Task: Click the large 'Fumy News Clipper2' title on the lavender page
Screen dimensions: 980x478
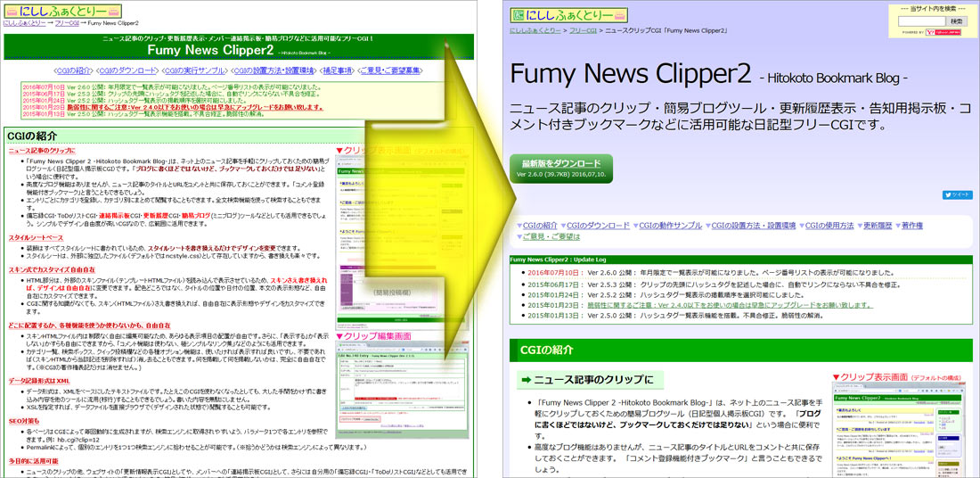Action: coord(630,73)
